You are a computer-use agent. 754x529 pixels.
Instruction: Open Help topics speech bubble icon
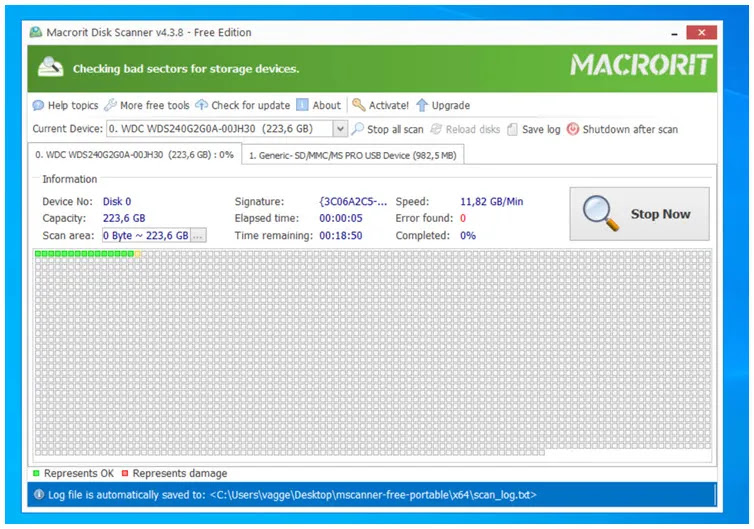[38, 105]
